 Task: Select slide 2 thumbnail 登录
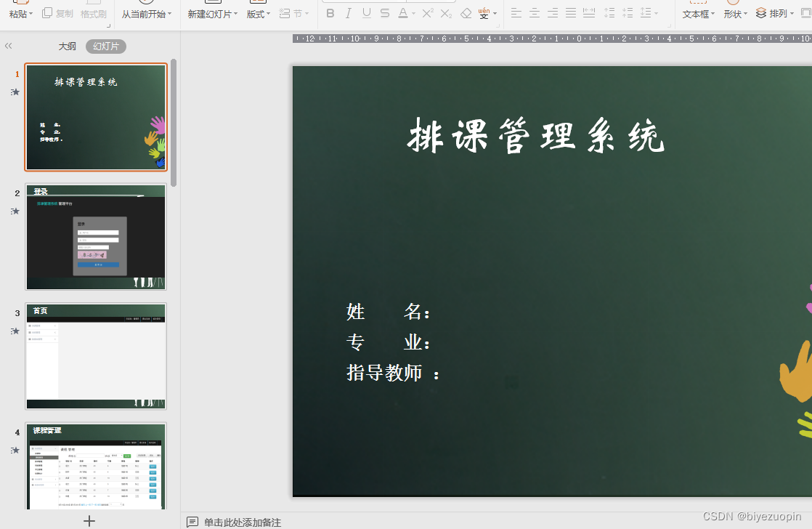[96, 237]
